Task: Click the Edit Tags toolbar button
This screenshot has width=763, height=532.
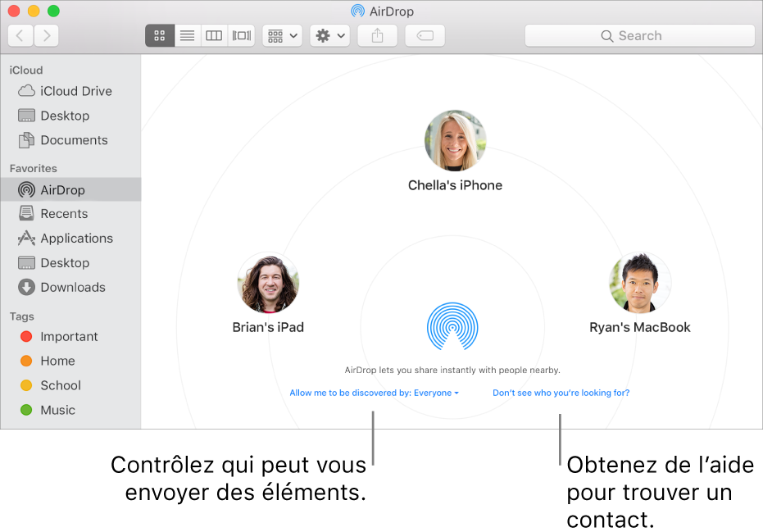Action: pyautogui.click(x=425, y=35)
